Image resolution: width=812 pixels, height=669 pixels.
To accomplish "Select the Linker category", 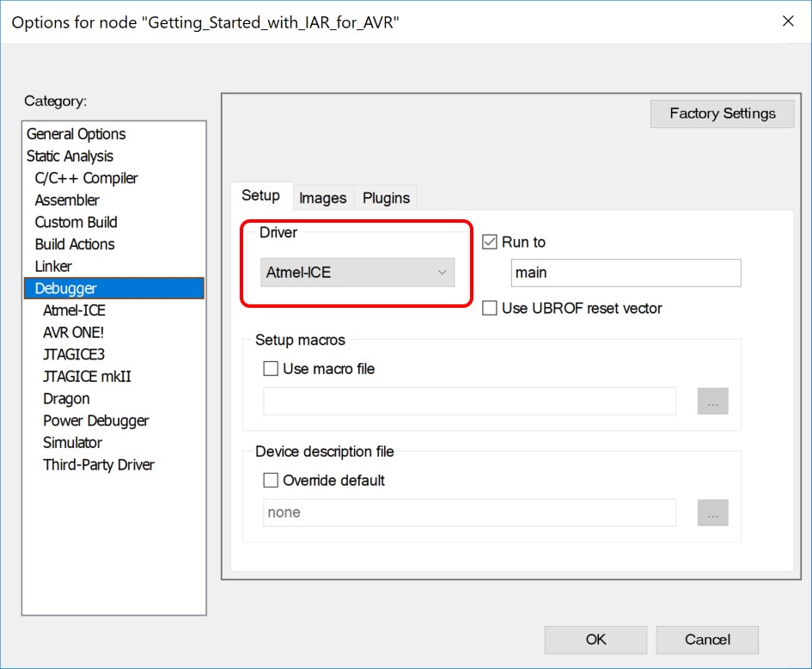I will pyautogui.click(x=53, y=267).
